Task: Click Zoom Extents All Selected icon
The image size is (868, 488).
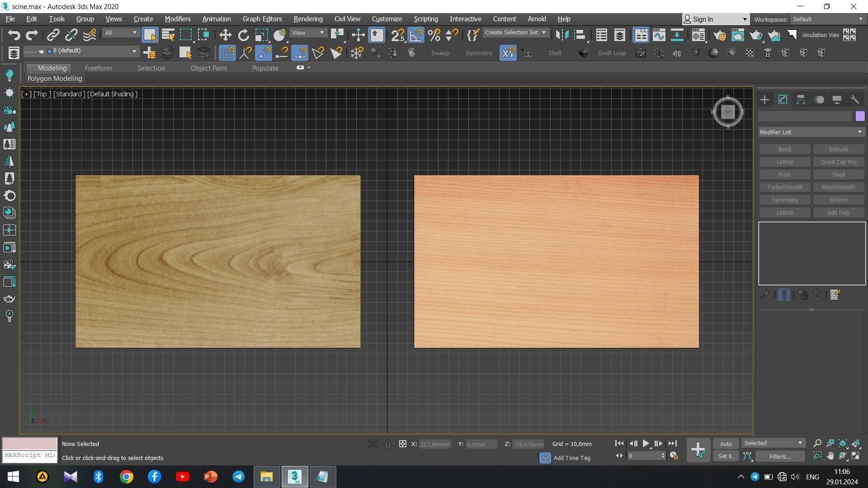Action: click(856, 444)
